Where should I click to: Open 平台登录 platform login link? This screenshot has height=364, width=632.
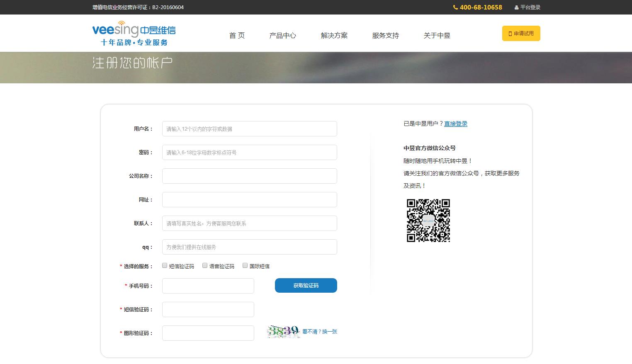point(530,7)
